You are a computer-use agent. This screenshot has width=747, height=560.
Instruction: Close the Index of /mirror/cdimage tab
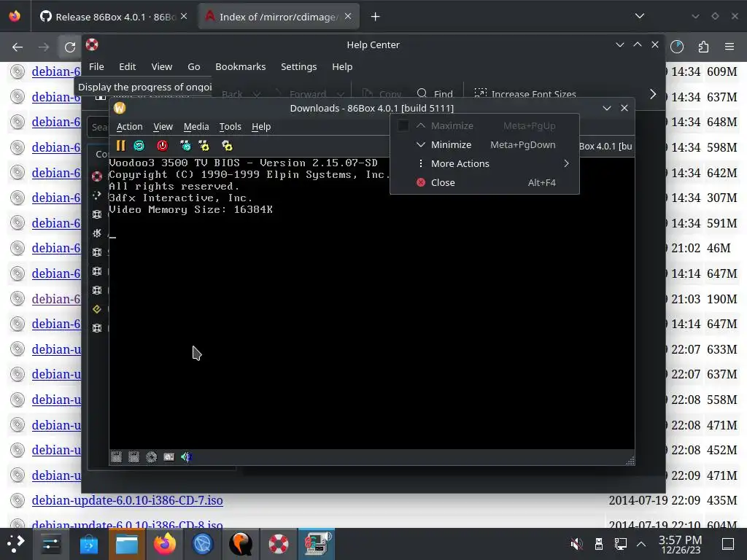pyautogui.click(x=348, y=16)
